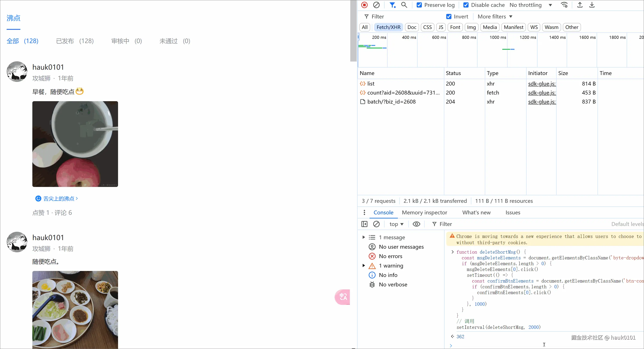The height and width of the screenshot is (349, 644).
Task: Switch to Console drawer tab
Action: point(383,212)
